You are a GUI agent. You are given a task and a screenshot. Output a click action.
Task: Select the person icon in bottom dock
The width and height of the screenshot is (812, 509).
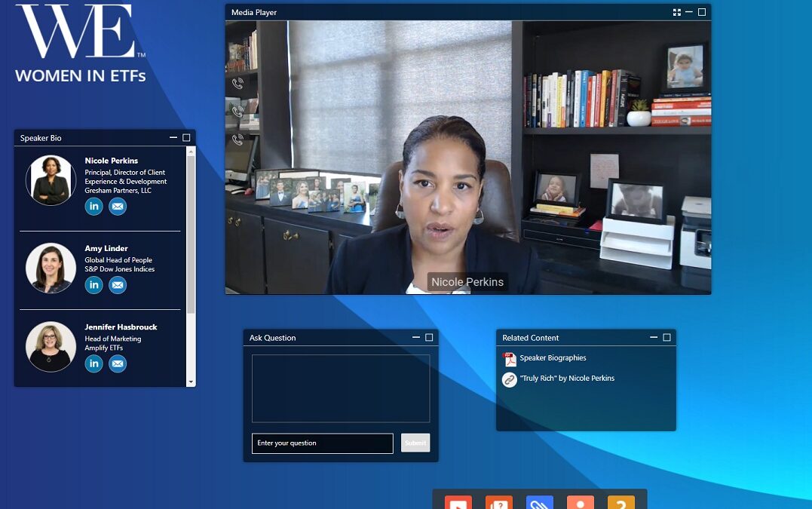pyautogui.click(x=581, y=502)
